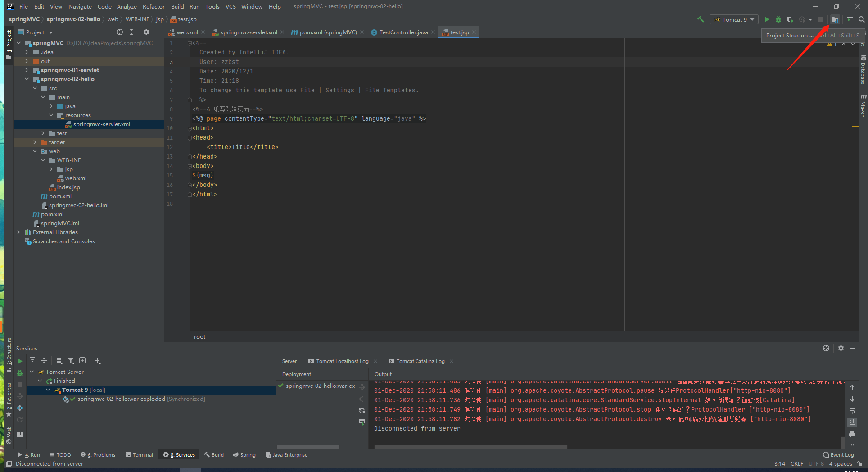Toggle scroll to end in output

click(852, 422)
